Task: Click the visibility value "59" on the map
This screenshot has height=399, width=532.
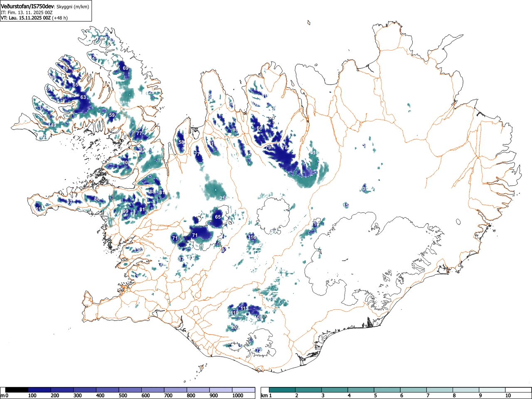Action: coord(112,115)
